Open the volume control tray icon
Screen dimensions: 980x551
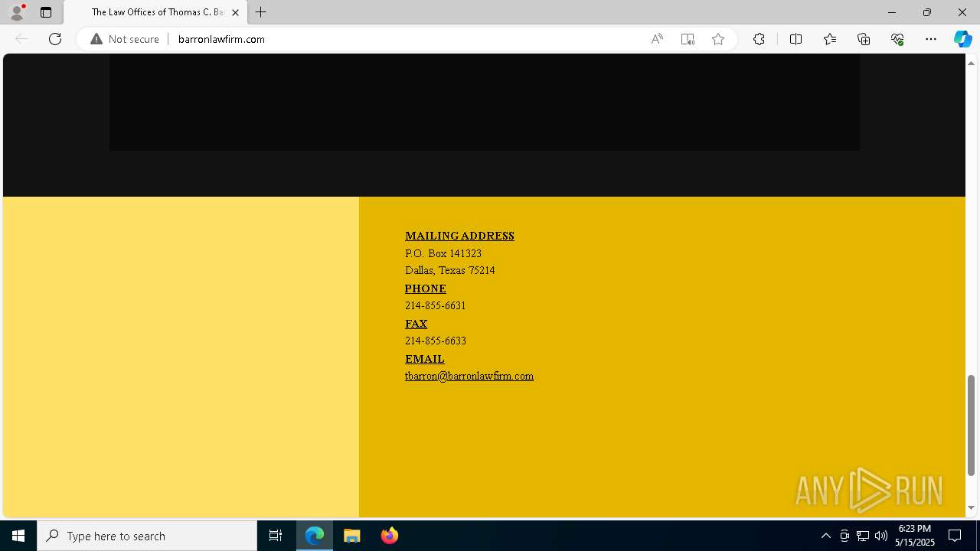tap(881, 536)
